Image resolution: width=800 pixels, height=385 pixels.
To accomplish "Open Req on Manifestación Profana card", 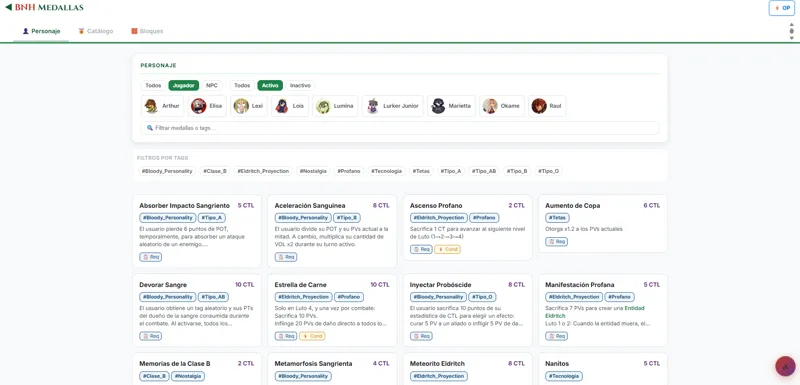I will (x=557, y=336).
